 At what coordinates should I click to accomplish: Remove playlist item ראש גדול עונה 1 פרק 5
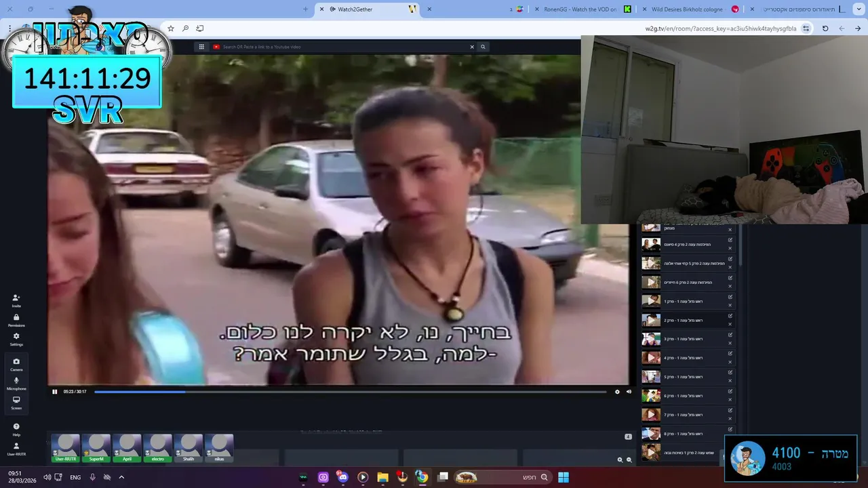[x=730, y=381]
